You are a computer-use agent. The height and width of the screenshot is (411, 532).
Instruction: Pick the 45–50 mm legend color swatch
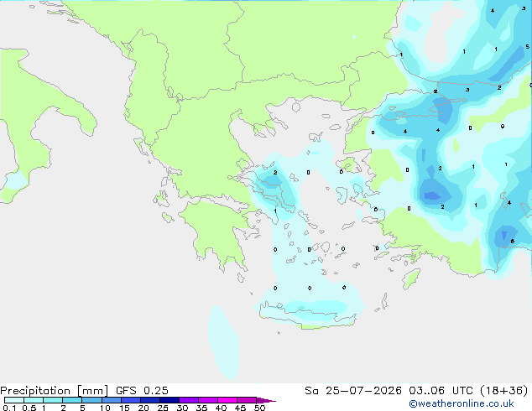coord(247,400)
